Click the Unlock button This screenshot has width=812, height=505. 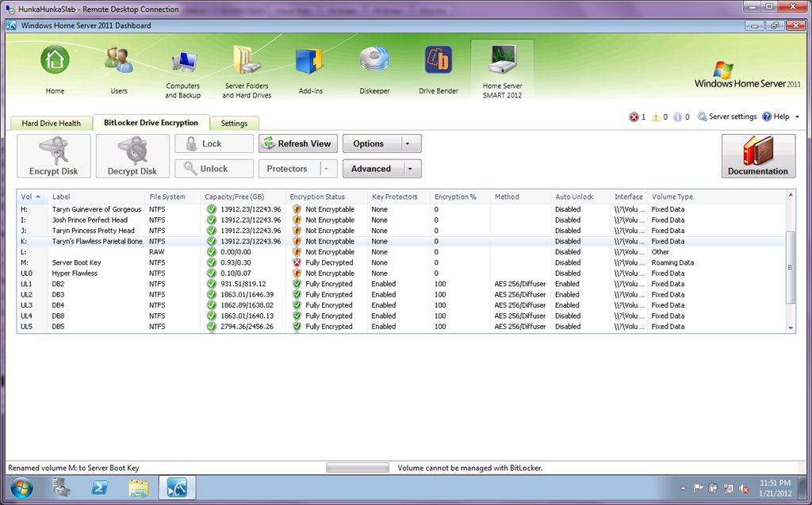tap(214, 169)
